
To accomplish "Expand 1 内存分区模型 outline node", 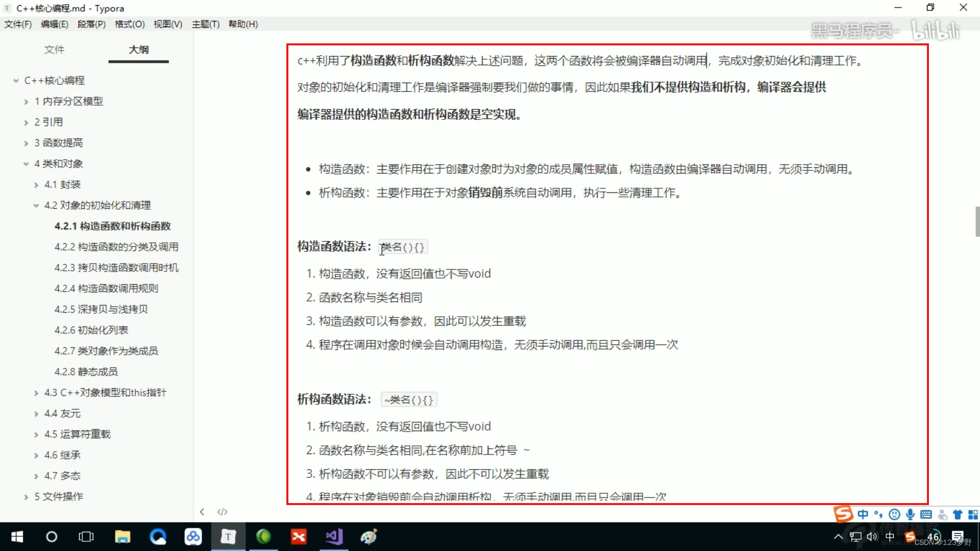I will point(26,102).
